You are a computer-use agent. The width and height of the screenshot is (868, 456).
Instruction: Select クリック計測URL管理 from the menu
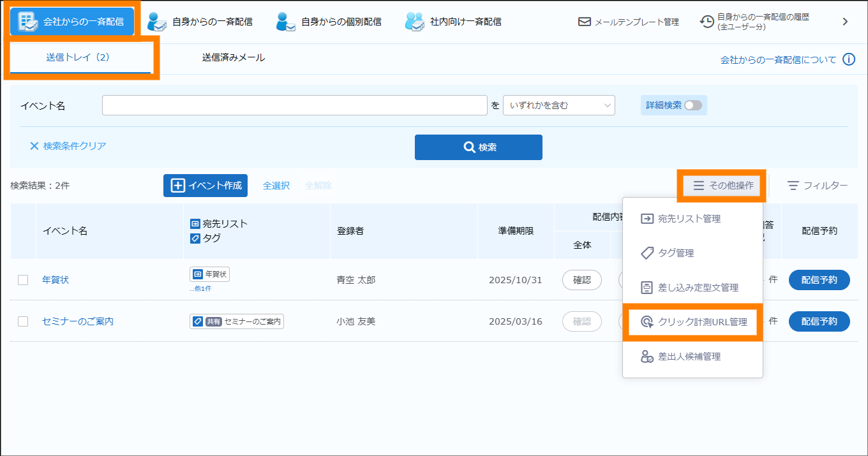[x=692, y=322]
